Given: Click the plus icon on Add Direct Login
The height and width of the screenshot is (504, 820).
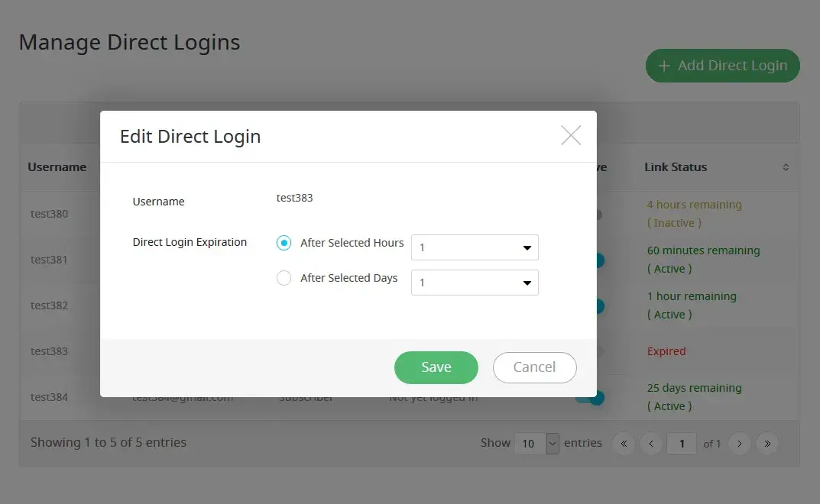Looking at the screenshot, I should (x=664, y=66).
